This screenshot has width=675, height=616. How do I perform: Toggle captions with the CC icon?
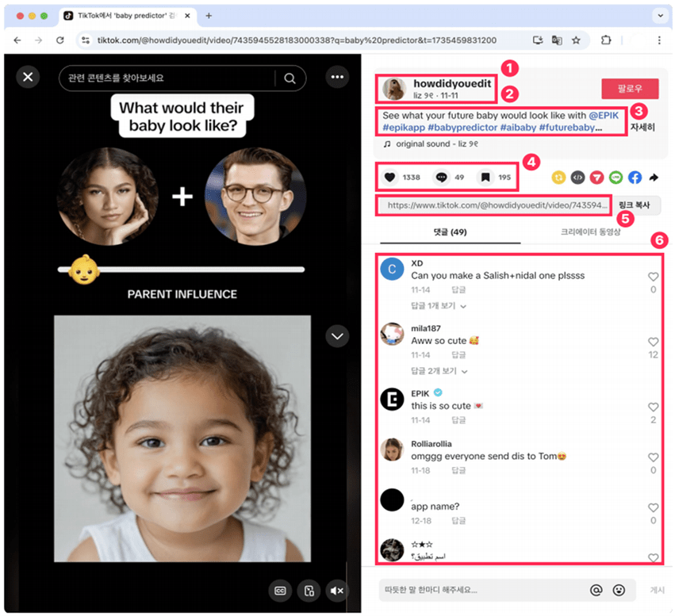pos(280,591)
